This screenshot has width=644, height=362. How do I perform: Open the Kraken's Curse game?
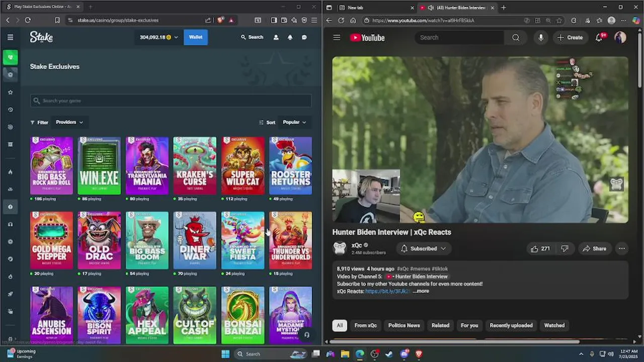click(195, 165)
